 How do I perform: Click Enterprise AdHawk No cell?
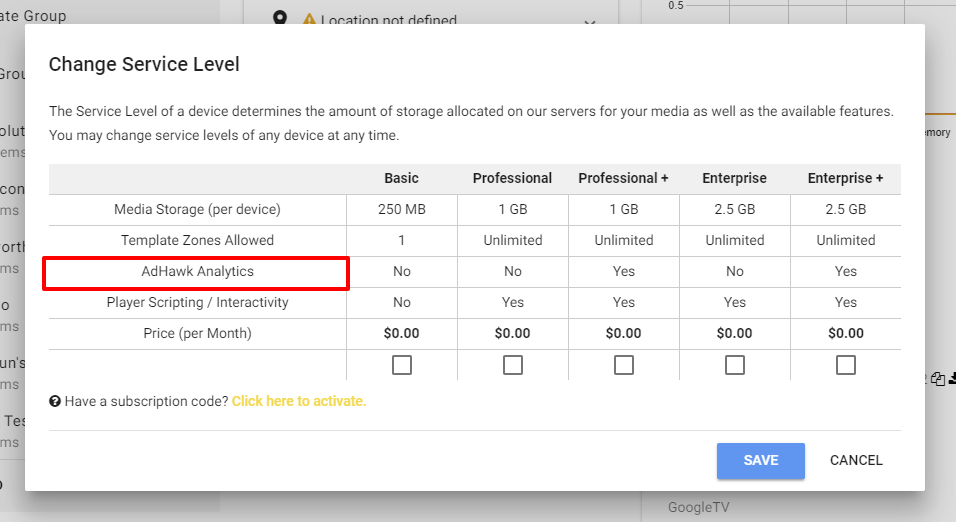[x=735, y=271]
